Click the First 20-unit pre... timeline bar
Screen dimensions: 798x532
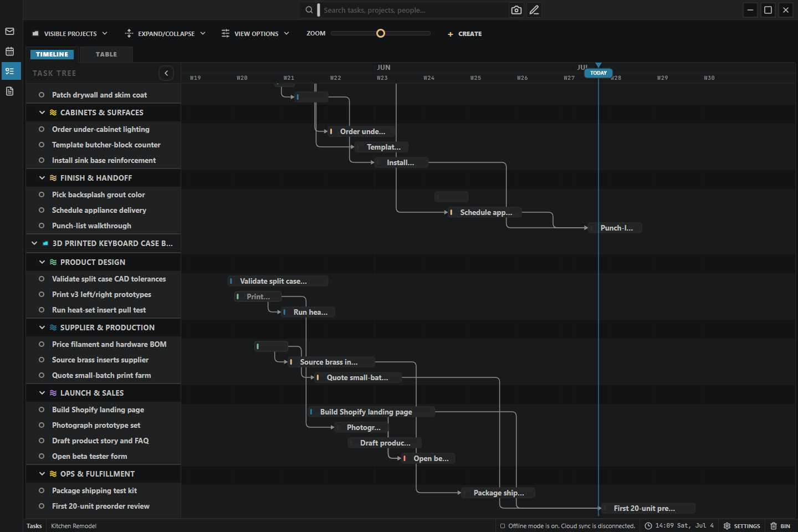coord(648,508)
